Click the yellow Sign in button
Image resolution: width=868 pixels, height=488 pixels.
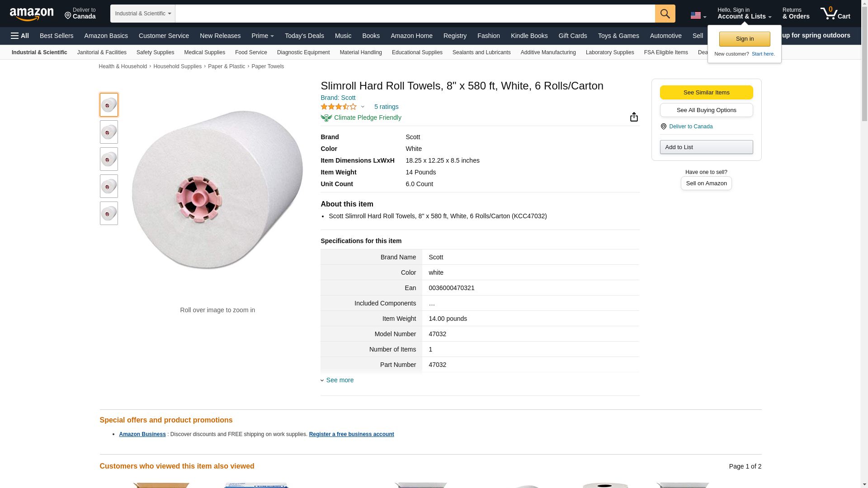pyautogui.click(x=745, y=39)
